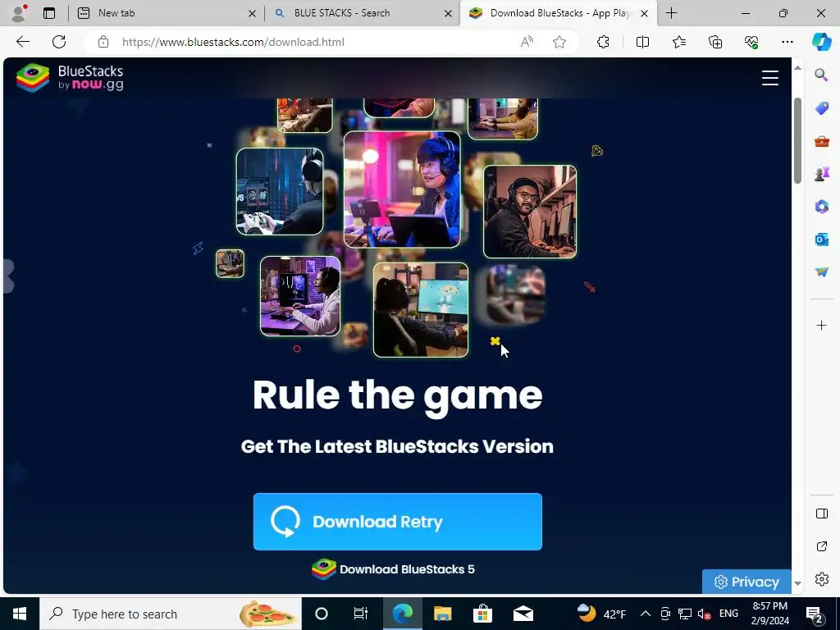This screenshot has width=840, height=630.
Task: Click the purple-lit desk gamer photo
Action: 300,296
